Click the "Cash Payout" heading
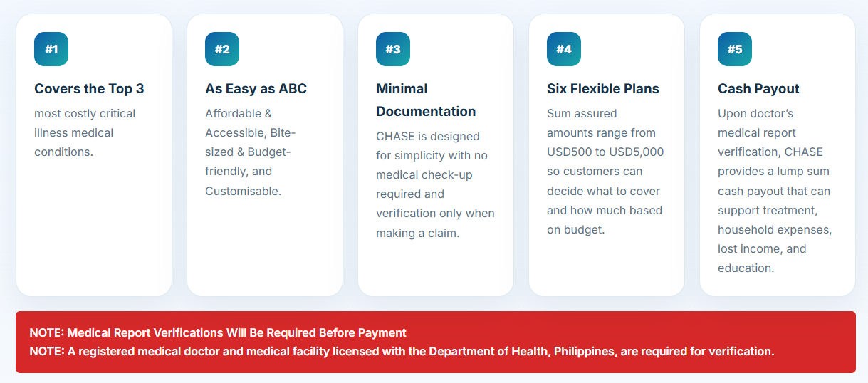Viewport: 868px width, 383px height. click(758, 89)
